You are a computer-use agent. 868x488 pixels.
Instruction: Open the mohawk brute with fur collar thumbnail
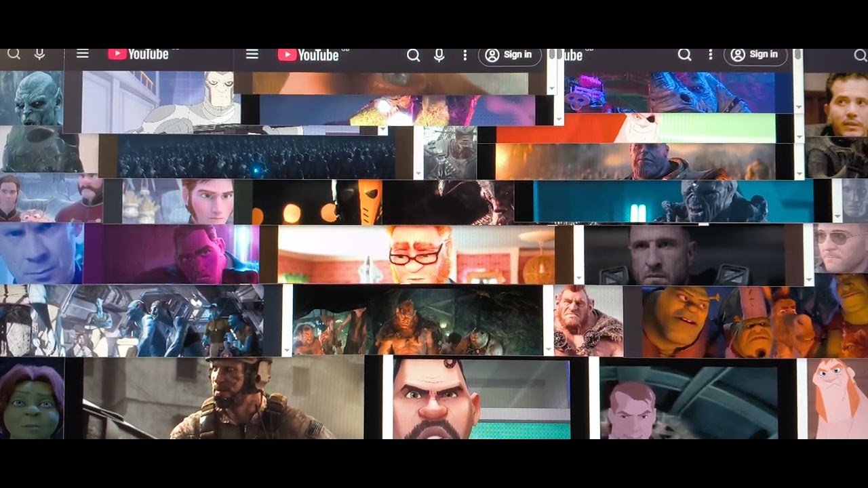point(589,320)
